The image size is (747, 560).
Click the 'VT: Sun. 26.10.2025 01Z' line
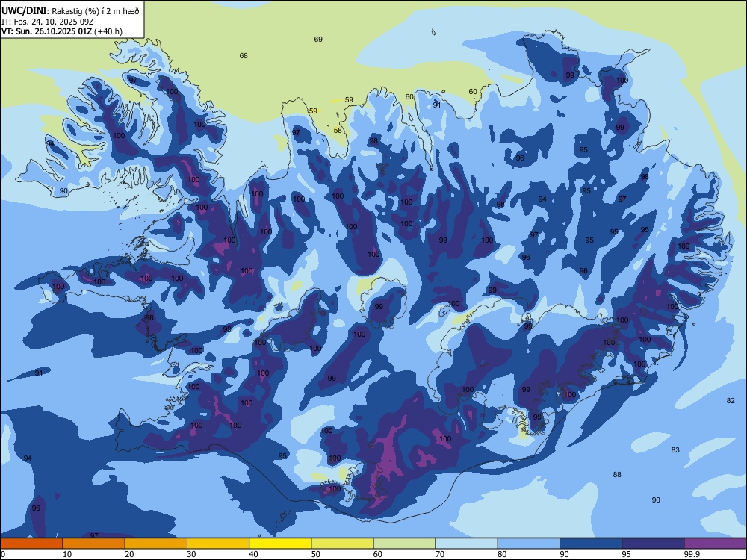(x=46, y=31)
